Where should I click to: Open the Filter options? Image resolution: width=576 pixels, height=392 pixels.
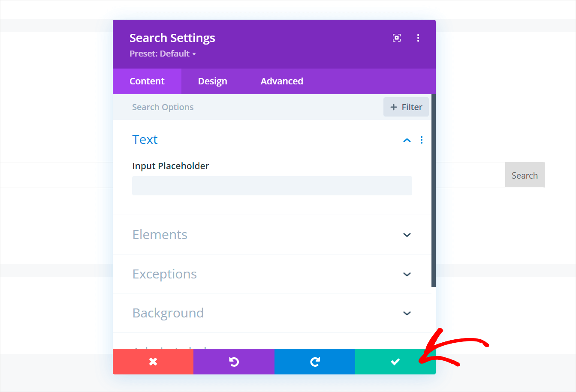click(x=406, y=107)
